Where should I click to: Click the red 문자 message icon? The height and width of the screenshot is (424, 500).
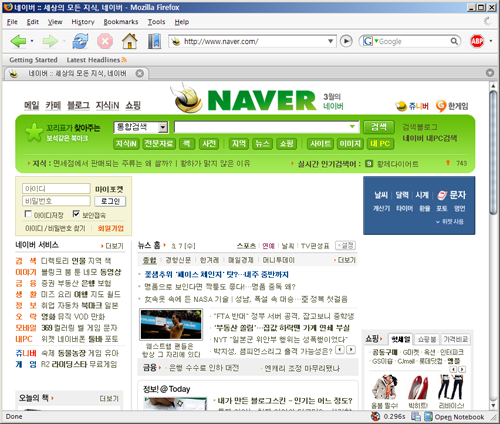tap(442, 195)
